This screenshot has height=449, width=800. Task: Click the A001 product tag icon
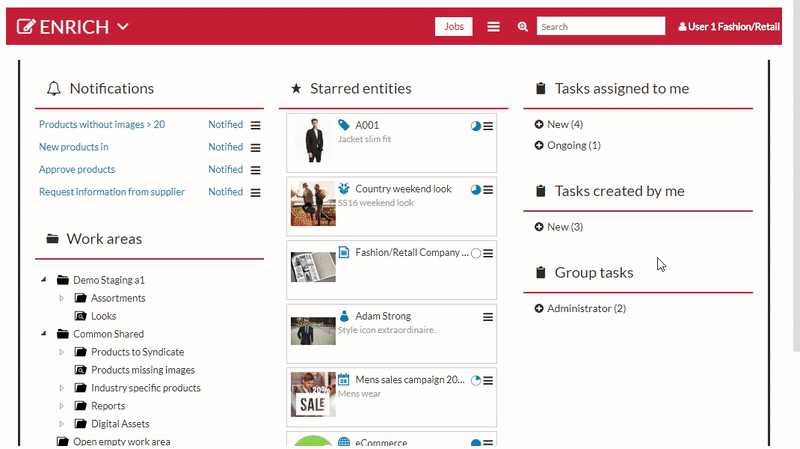tap(344, 125)
